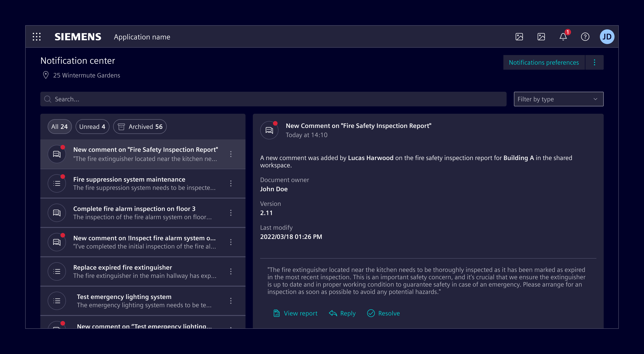The image size is (644, 354).
Task: Open the app launcher grid icon
Action: [36, 36]
